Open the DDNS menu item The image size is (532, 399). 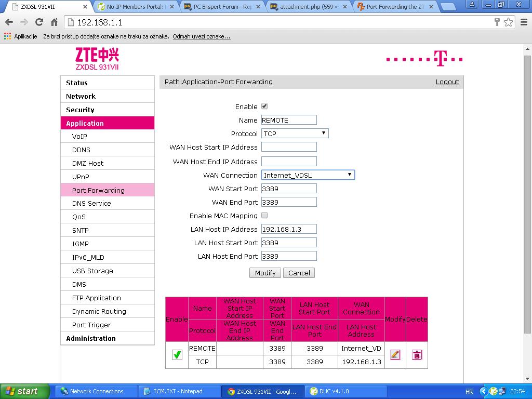tap(81, 150)
